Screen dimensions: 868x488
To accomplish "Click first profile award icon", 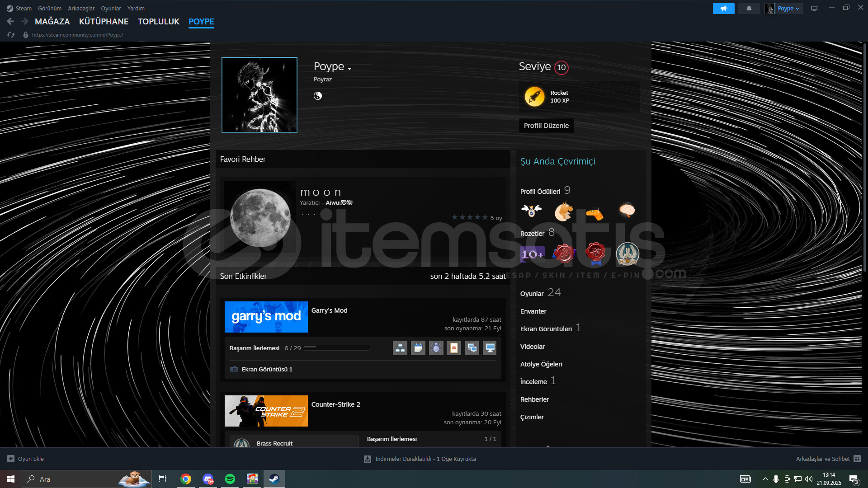I will point(531,211).
